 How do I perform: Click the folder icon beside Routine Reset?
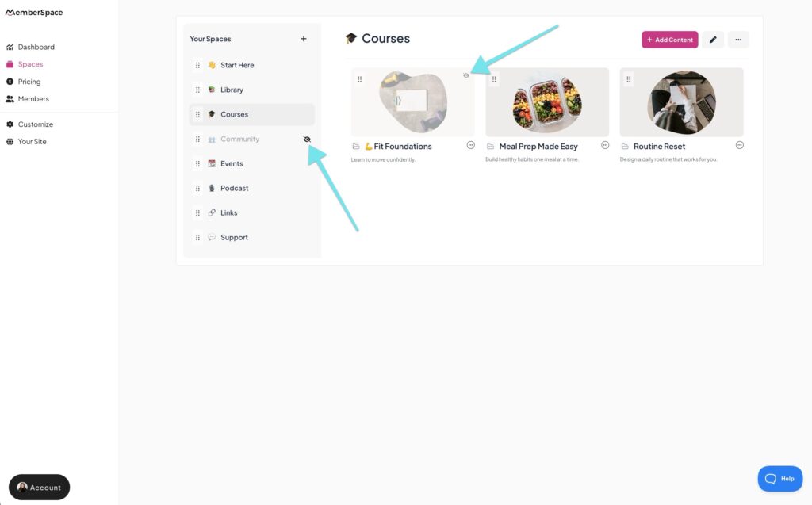click(625, 147)
